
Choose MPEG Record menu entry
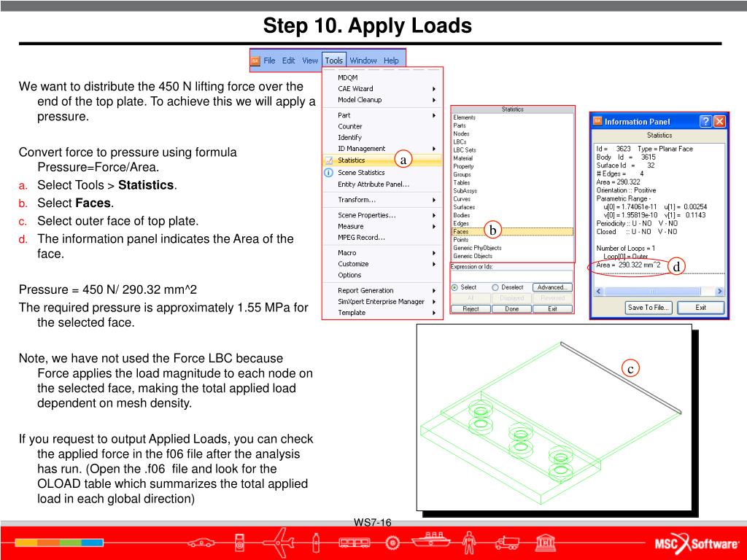[362, 237]
